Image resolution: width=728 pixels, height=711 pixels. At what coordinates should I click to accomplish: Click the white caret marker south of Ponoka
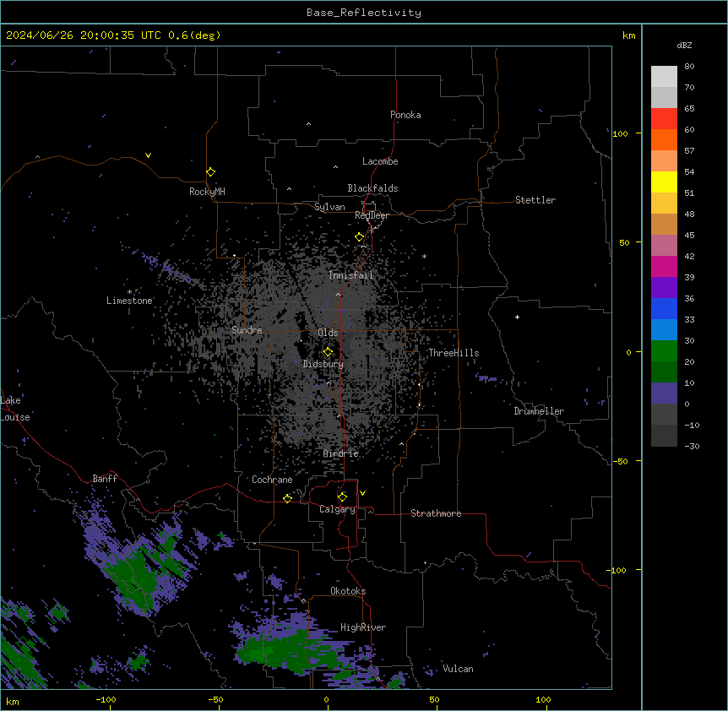[x=309, y=124]
